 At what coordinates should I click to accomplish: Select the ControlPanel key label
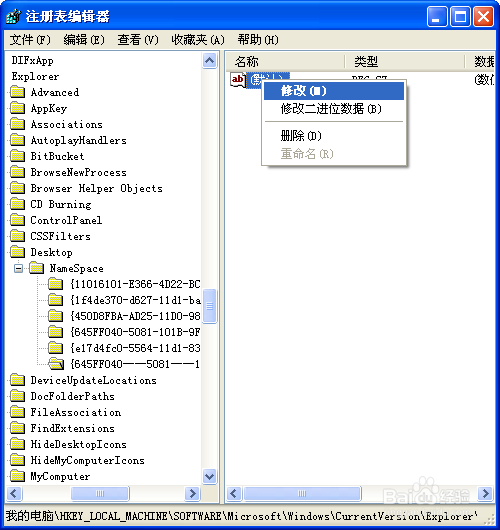point(66,220)
